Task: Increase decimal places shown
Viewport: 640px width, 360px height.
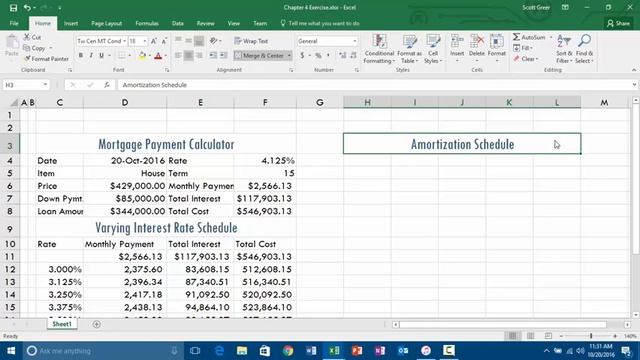Action: coord(342,56)
